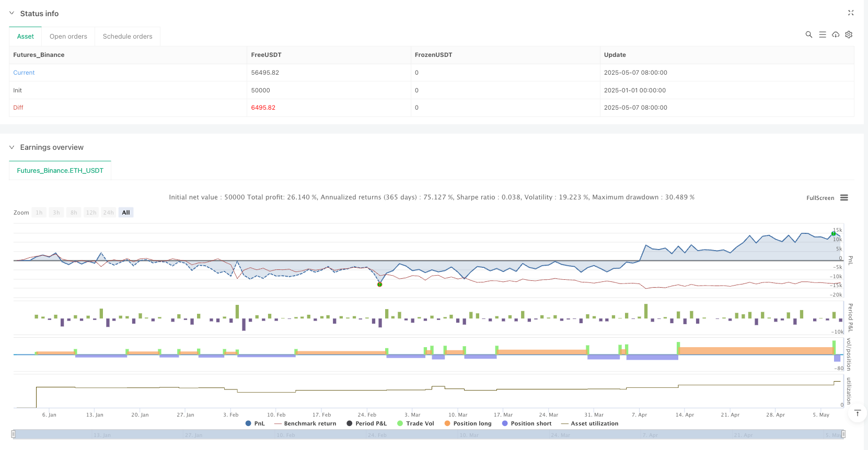868x450 pixels.
Task: Collapse the Status info section
Action: point(12,14)
